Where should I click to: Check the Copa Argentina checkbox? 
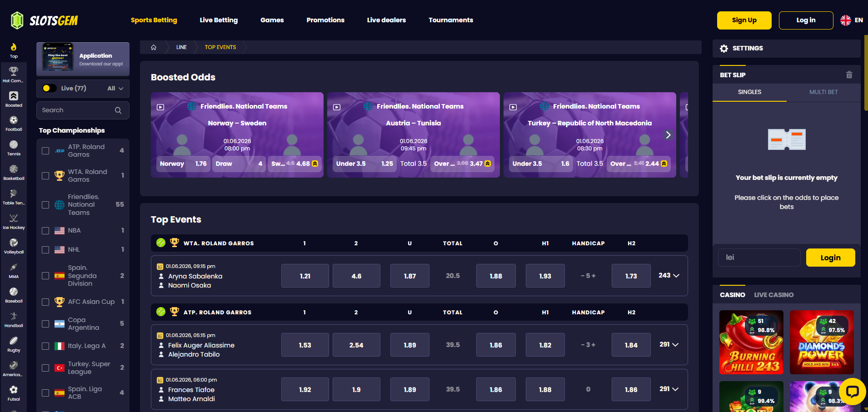[45, 324]
